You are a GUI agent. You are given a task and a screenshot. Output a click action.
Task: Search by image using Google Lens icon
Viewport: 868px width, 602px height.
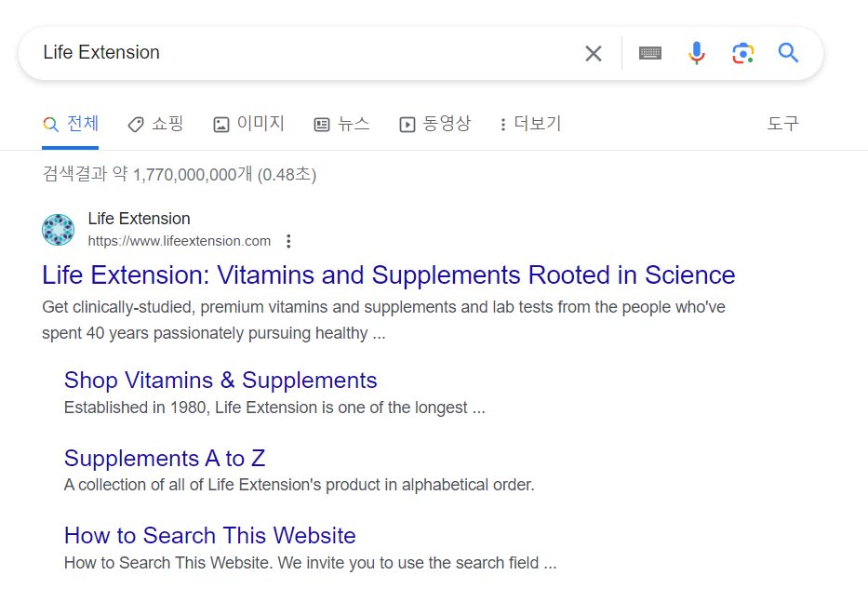pos(742,53)
